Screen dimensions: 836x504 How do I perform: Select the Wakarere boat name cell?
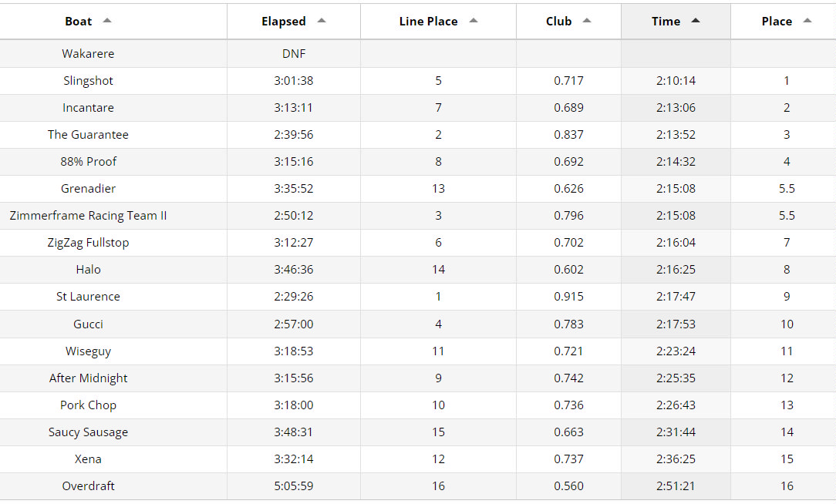pyautogui.click(x=88, y=54)
